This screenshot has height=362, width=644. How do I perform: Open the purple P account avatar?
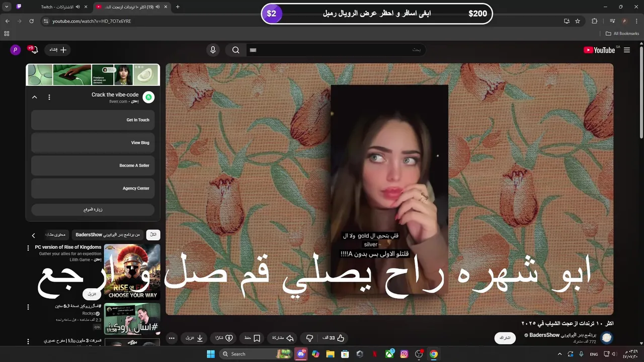click(x=15, y=50)
